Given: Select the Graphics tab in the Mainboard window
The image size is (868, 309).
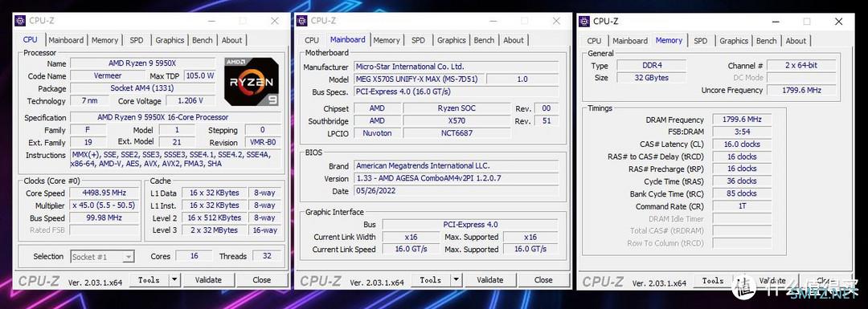Looking at the screenshot, I should tap(451, 40).
